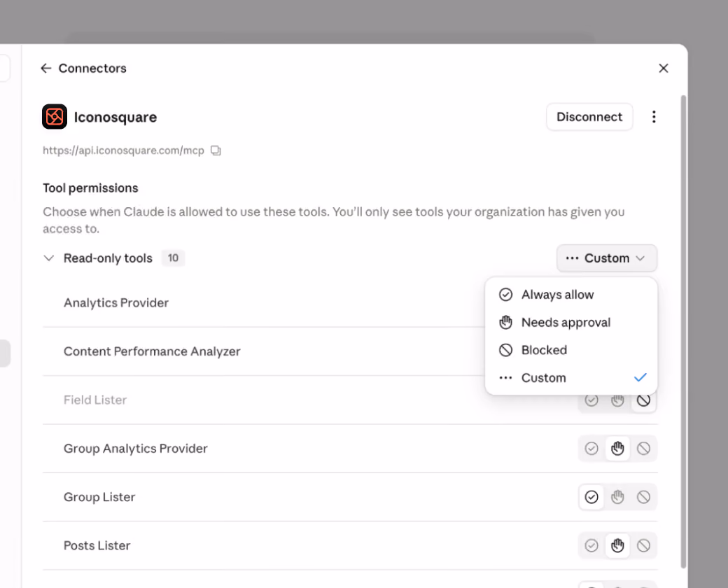
Task: Click the Read-only tools label
Action: tap(108, 258)
